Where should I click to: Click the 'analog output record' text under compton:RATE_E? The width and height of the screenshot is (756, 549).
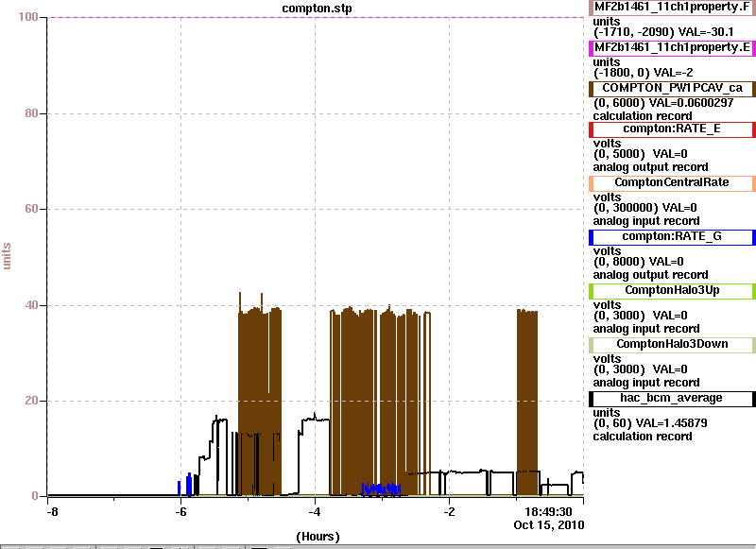coord(650,167)
